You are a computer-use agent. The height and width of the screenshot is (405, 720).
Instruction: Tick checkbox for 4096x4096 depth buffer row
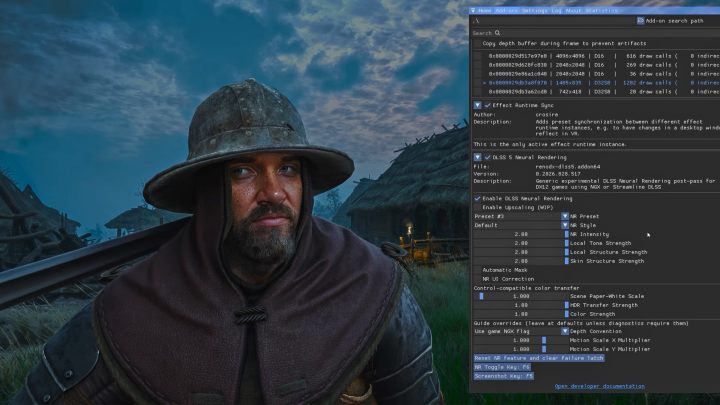(x=478, y=56)
